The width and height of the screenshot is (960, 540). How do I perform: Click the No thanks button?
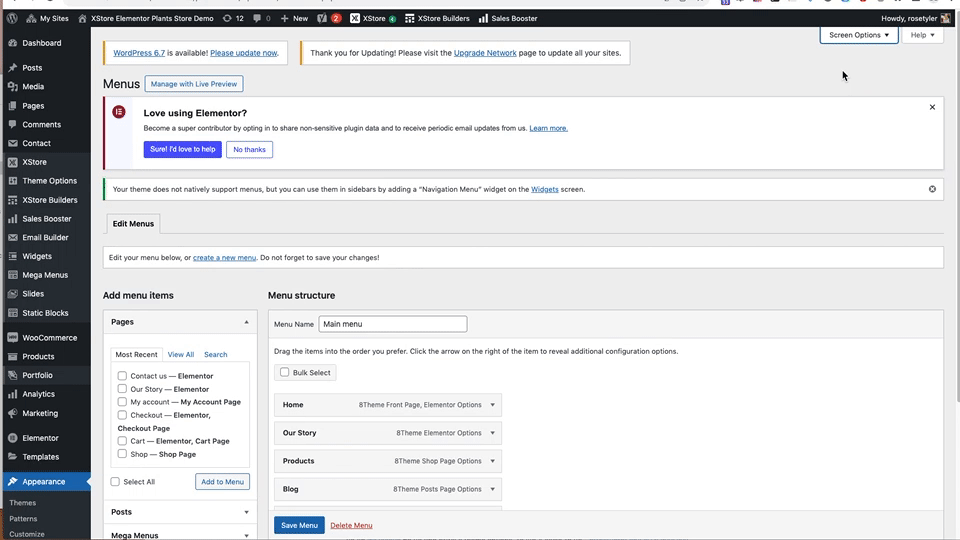[x=249, y=149]
